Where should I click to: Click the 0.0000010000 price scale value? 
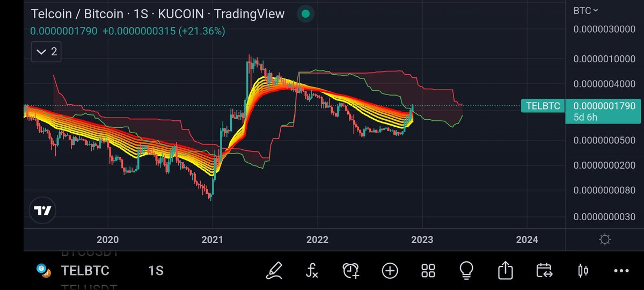604,59
